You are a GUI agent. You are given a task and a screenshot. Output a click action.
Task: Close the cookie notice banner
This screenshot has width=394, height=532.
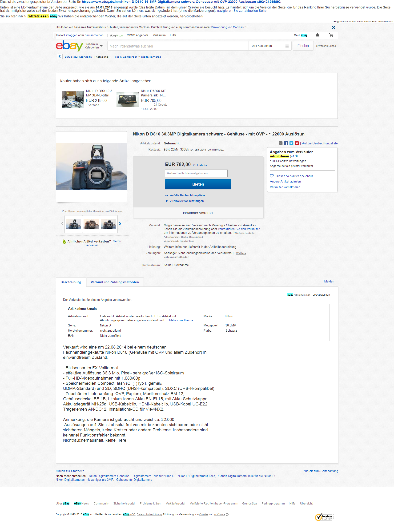pos(334,28)
